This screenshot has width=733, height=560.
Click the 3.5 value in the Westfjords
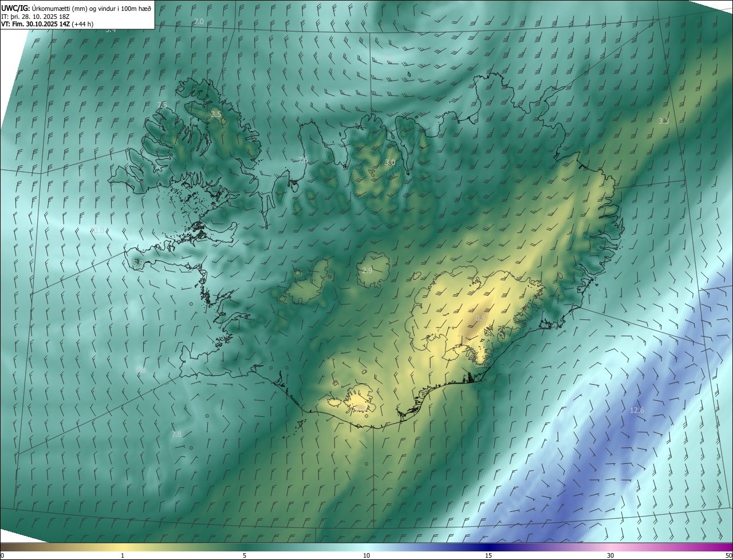point(216,115)
